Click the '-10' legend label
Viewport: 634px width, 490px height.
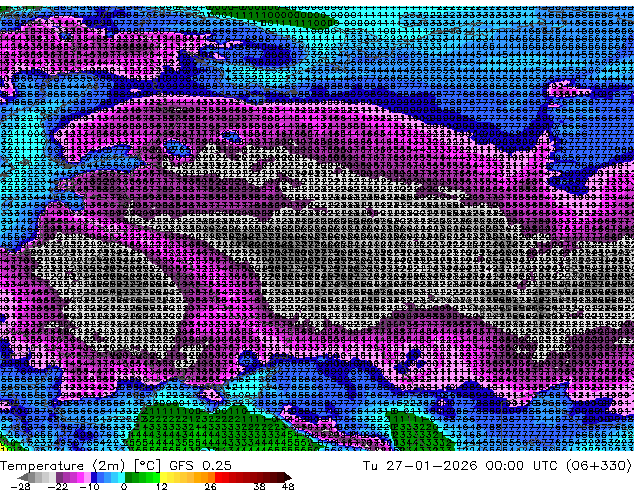coord(89,486)
